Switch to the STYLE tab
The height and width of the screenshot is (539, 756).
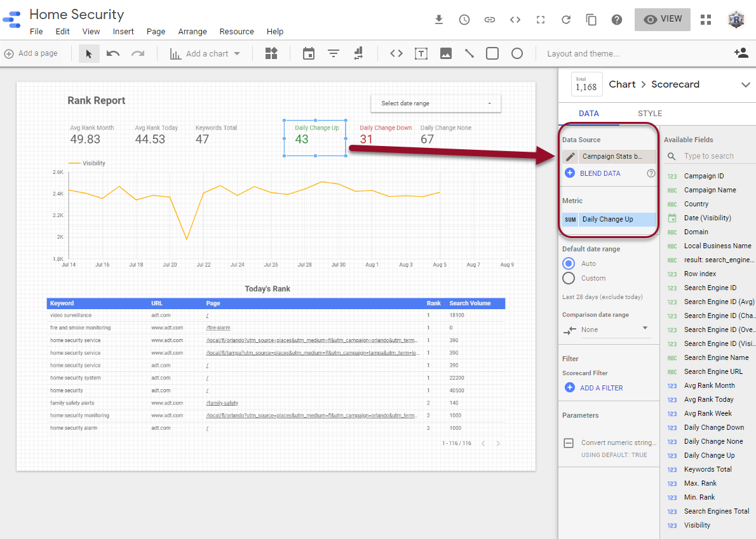pos(649,114)
